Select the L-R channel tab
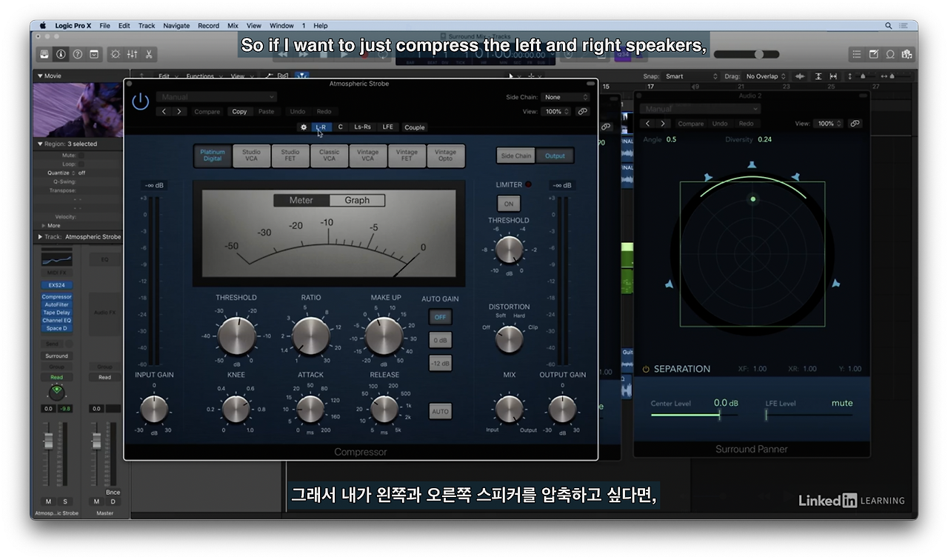 321,127
